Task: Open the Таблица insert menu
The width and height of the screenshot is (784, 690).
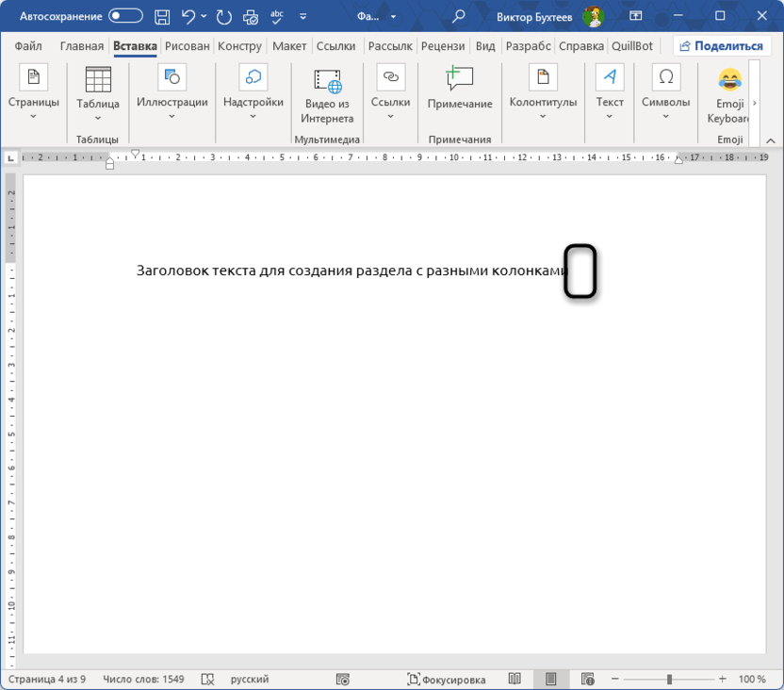Action: tap(98, 94)
